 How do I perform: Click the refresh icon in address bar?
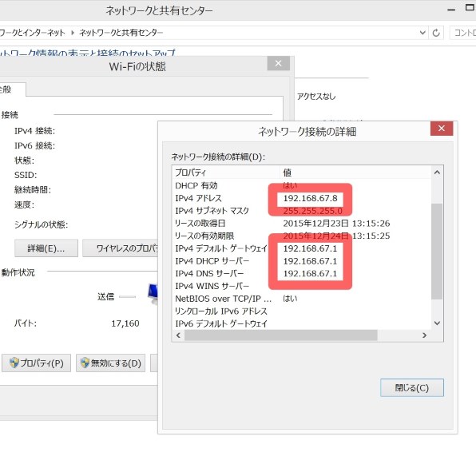click(x=436, y=33)
